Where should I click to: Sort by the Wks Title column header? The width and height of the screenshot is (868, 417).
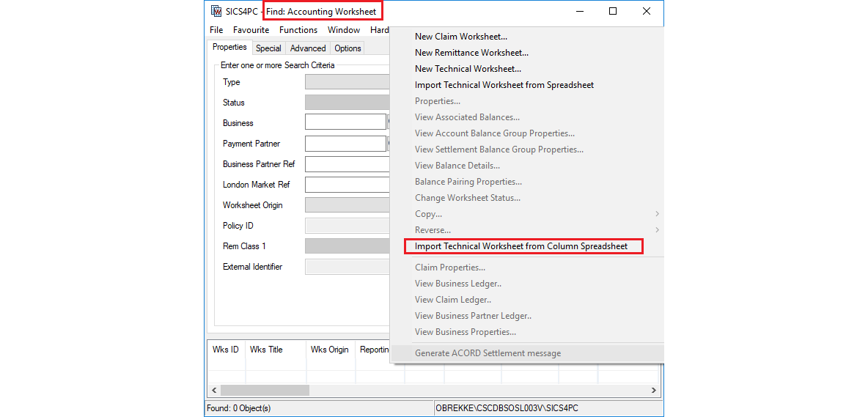(275, 350)
